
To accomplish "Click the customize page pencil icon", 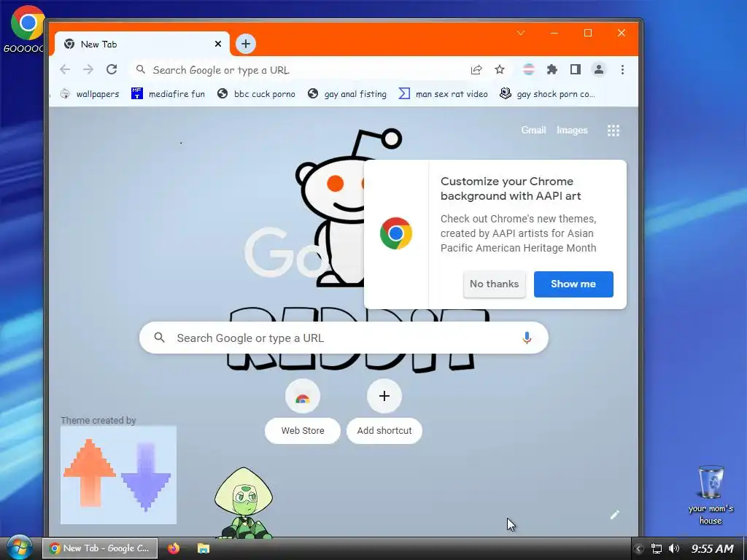I will click(614, 515).
